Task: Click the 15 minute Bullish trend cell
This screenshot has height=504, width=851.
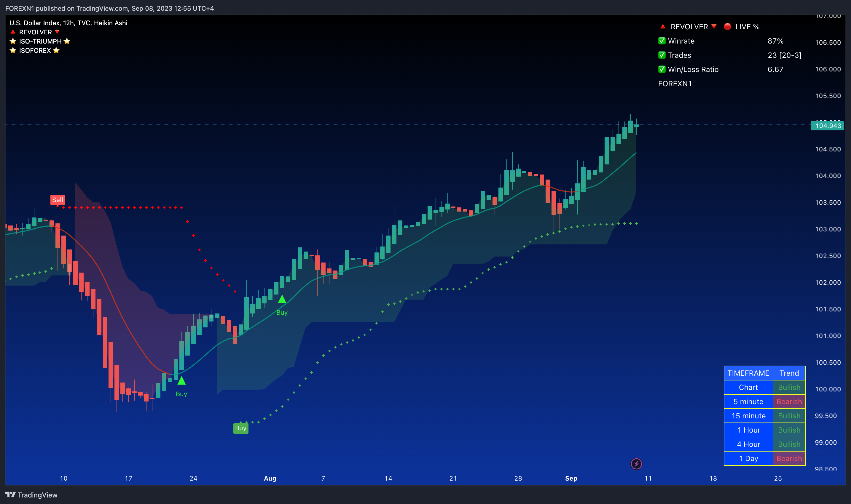Action: click(x=789, y=416)
